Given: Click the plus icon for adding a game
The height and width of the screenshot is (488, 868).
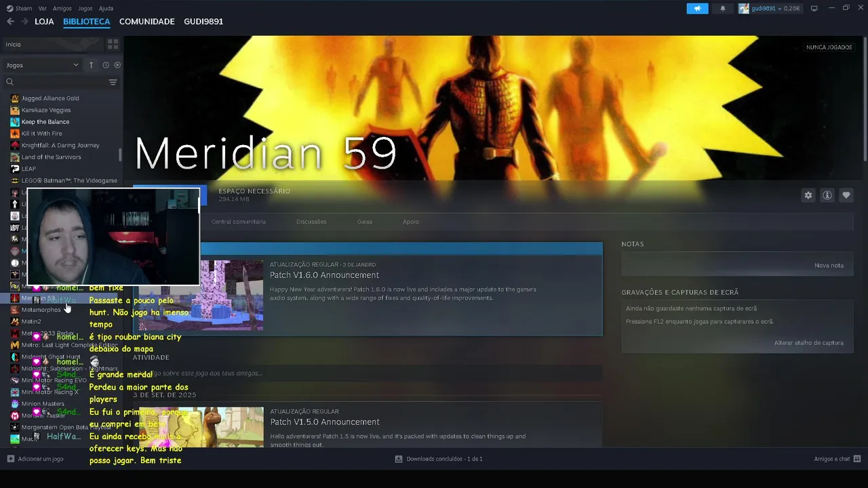Looking at the screenshot, I should point(10,459).
